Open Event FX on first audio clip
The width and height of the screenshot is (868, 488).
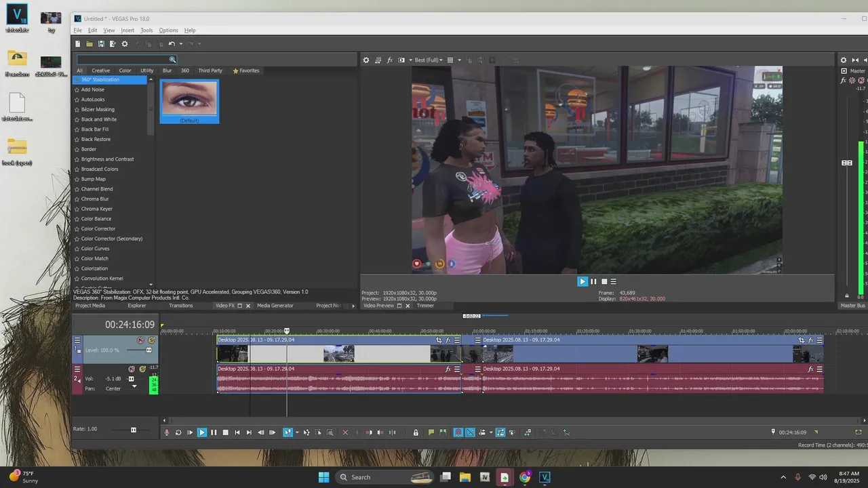[x=448, y=369]
